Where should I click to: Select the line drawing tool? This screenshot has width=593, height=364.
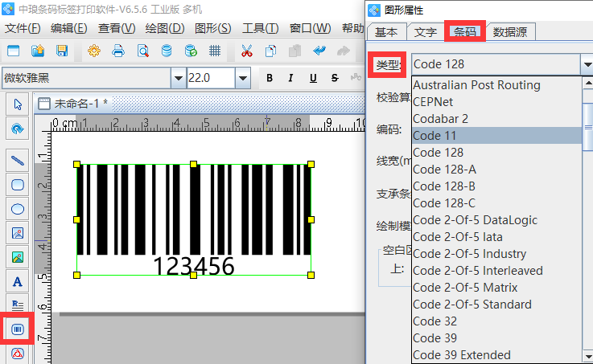tap(18, 160)
